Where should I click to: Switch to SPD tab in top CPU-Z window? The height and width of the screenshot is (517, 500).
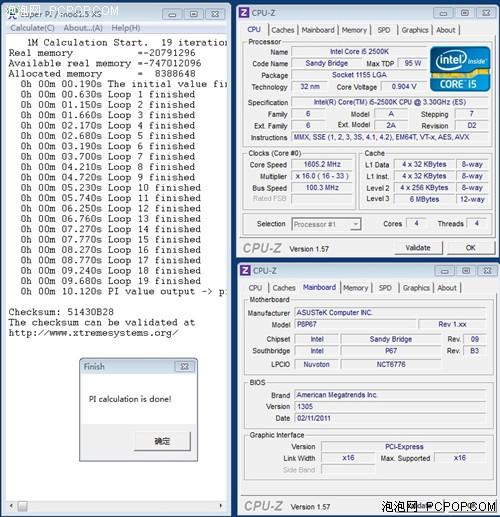pos(384,30)
